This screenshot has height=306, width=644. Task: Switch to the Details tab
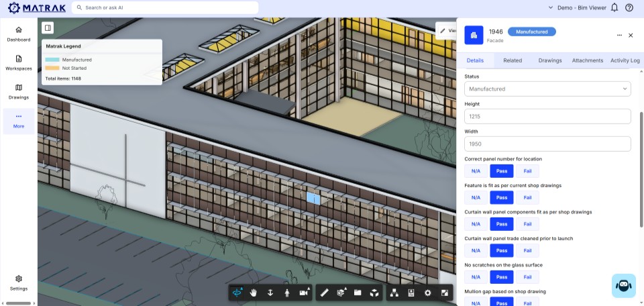[475, 60]
